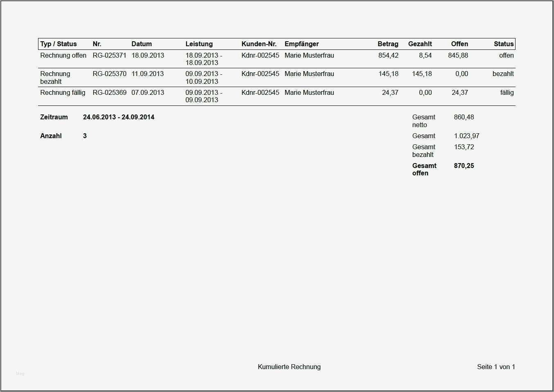The image size is (554, 392).
Task: Select the Offen column header
Action: 459,44
